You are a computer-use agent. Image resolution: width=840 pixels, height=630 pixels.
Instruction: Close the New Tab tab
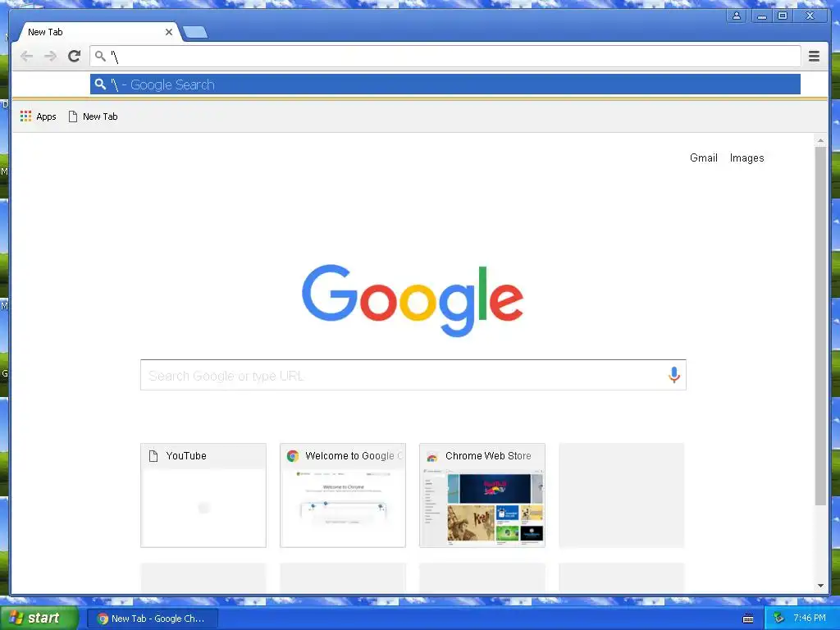169,32
